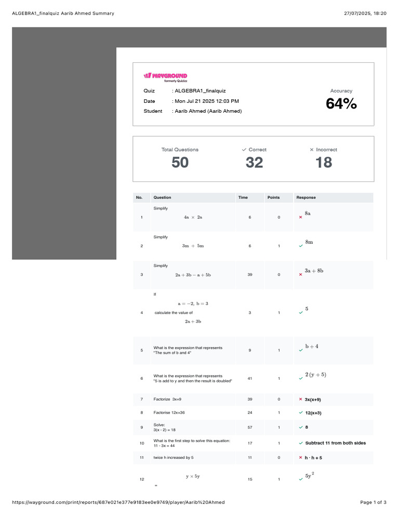Click the Response column header

(306, 197)
